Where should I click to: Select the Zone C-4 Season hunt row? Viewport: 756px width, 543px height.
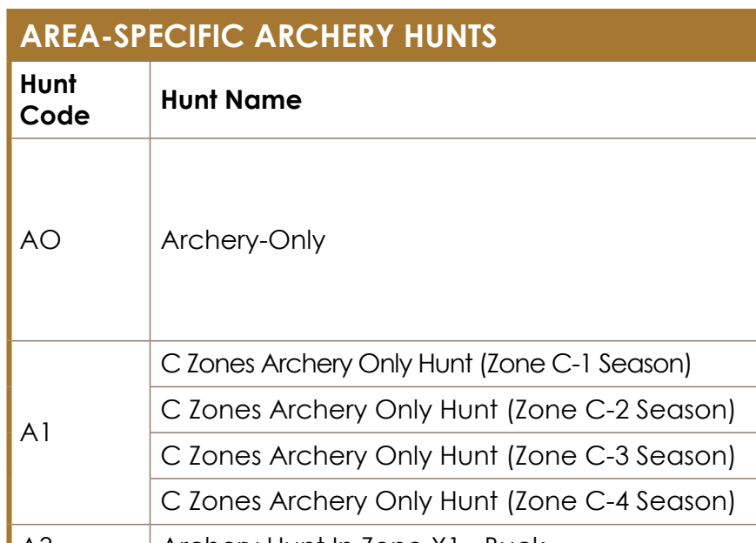453,501
